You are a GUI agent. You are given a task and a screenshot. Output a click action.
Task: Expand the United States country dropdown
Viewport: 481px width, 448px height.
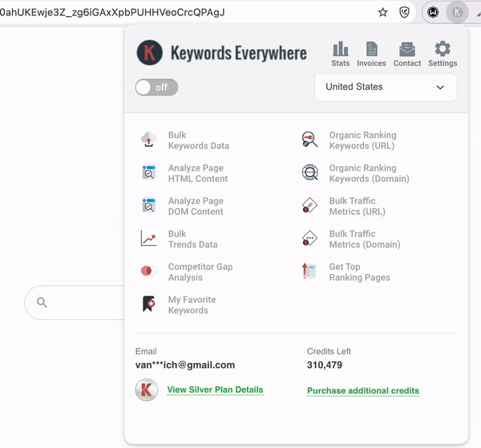click(x=386, y=87)
